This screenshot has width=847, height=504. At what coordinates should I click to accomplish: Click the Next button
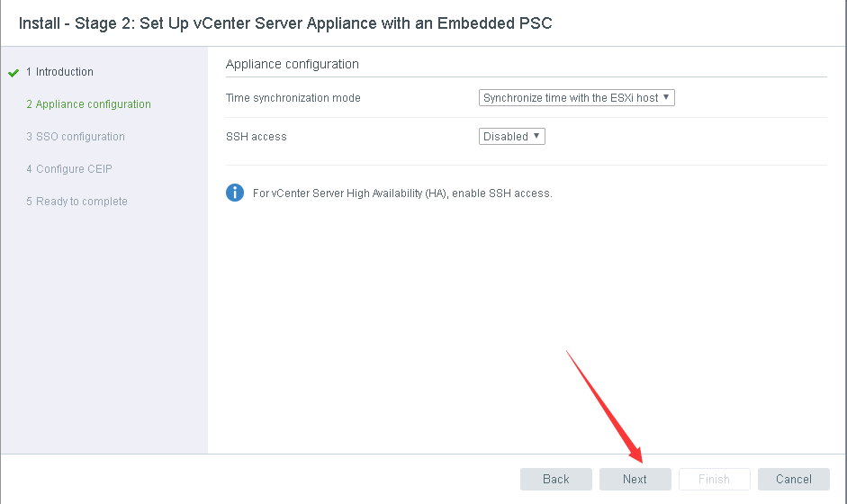click(635, 479)
